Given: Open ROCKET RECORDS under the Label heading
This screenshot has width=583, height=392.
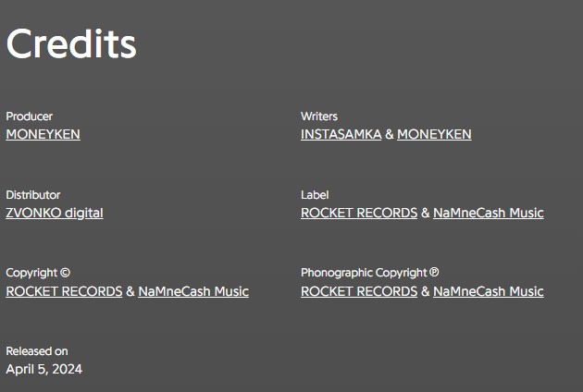Looking at the screenshot, I should point(359,213).
